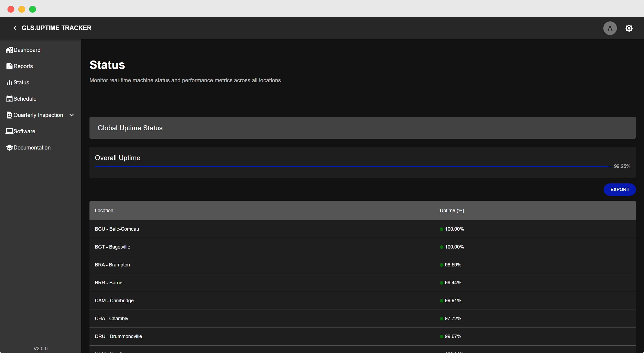
Task: Expand the Quarterly Inspection submenu
Action: [72, 115]
